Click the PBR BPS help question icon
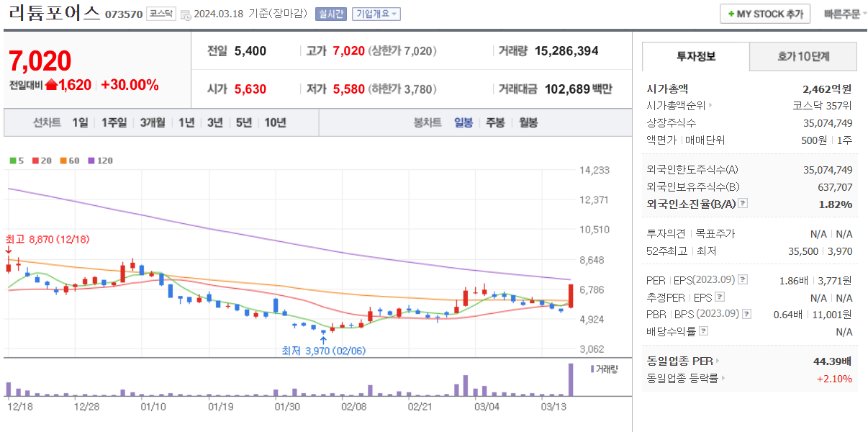This screenshot has width=868, height=432. 746,314
